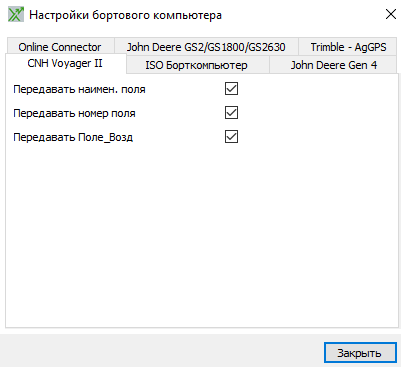The height and width of the screenshot is (367, 401).
Task: Switch to John Deere GS2/GS1800/GS2630 tab
Action: pos(206,47)
